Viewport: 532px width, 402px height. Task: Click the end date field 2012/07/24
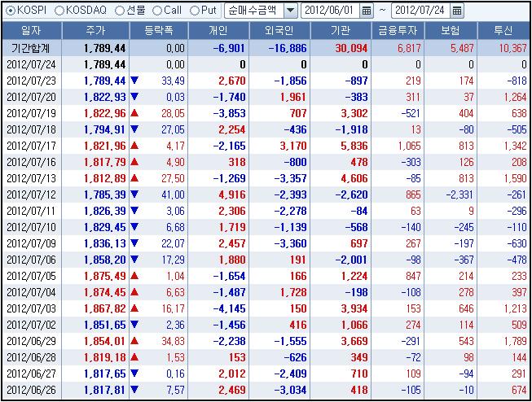[x=420, y=11]
